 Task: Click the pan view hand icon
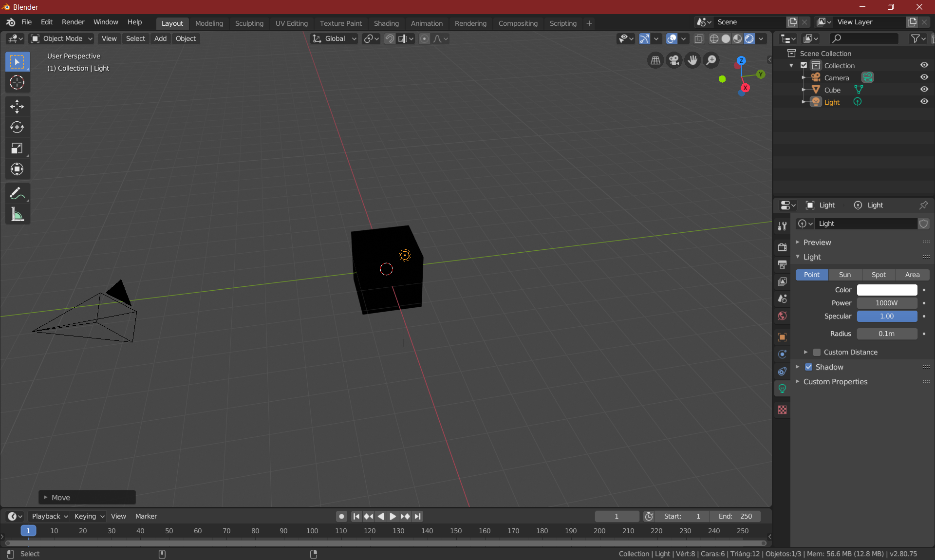(x=692, y=60)
